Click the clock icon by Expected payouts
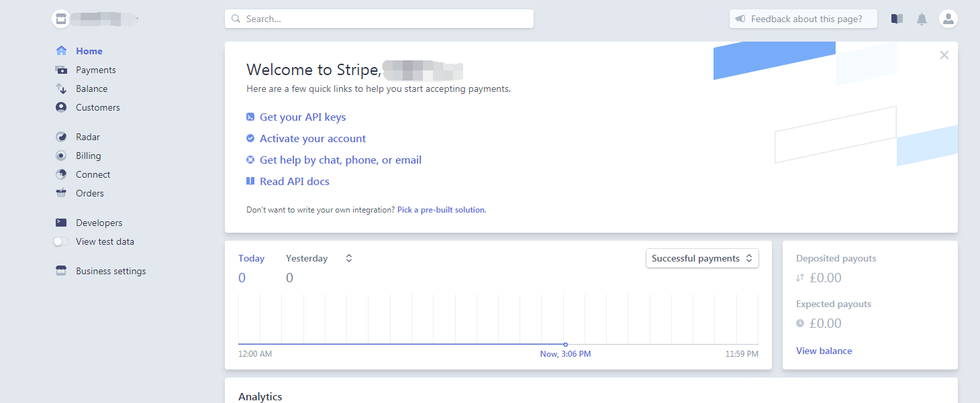 click(800, 323)
